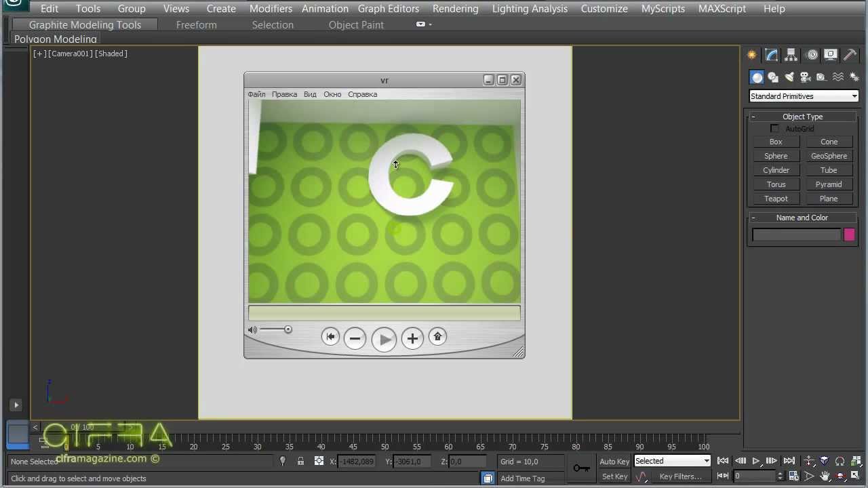The height and width of the screenshot is (488, 868).
Task: Select the Pan View hand tool
Action: click(x=825, y=476)
